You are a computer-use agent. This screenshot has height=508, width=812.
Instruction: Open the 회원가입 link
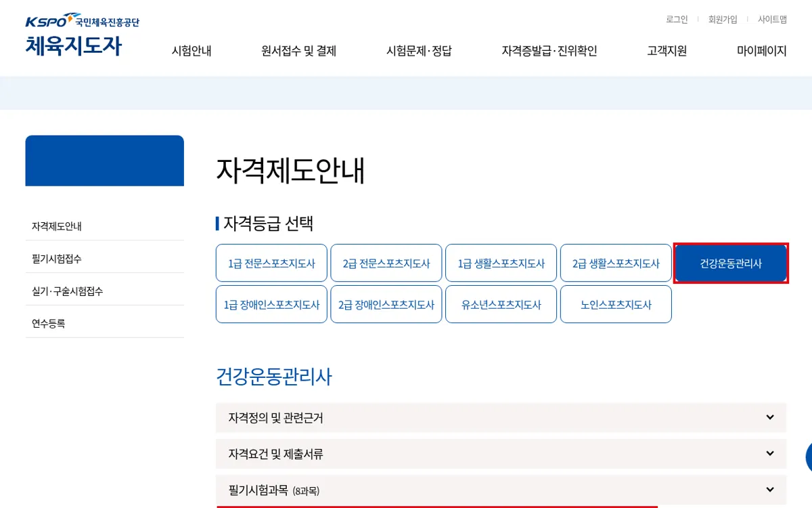point(723,20)
